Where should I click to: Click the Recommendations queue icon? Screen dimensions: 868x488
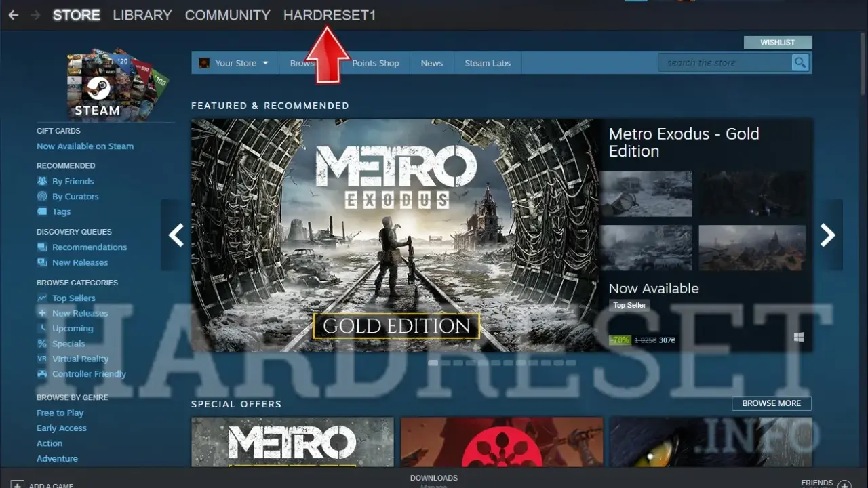pos(42,247)
